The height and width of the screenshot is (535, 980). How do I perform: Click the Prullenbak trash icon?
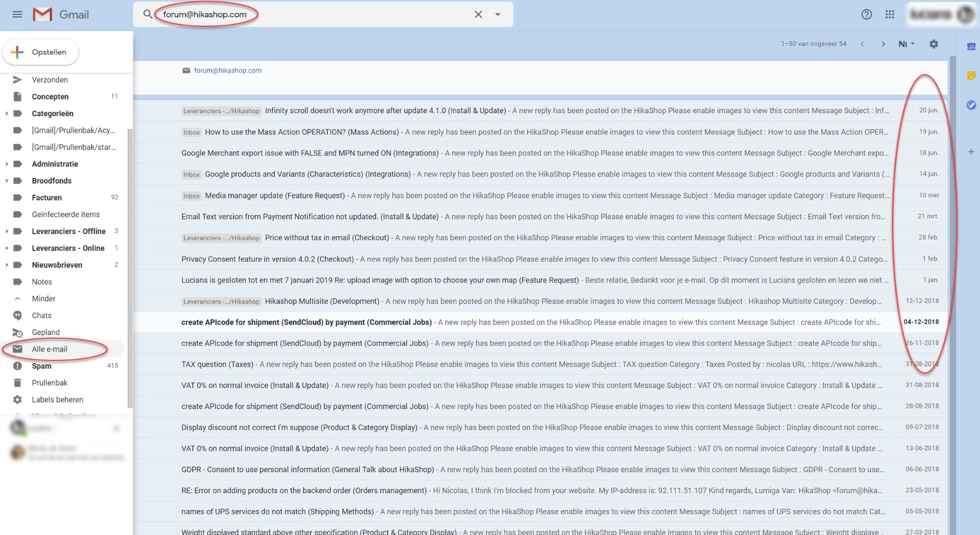[x=17, y=383]
